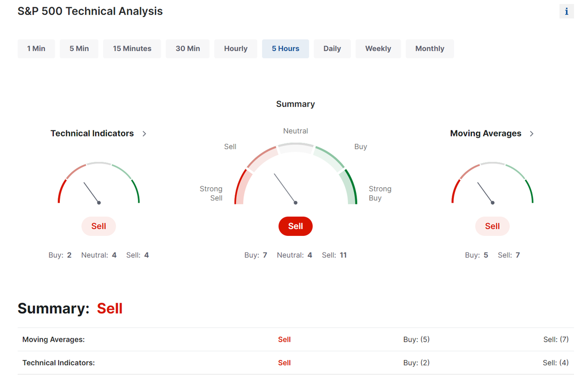Click the Sell value in Technical Indicators row

tap(284, 363)
